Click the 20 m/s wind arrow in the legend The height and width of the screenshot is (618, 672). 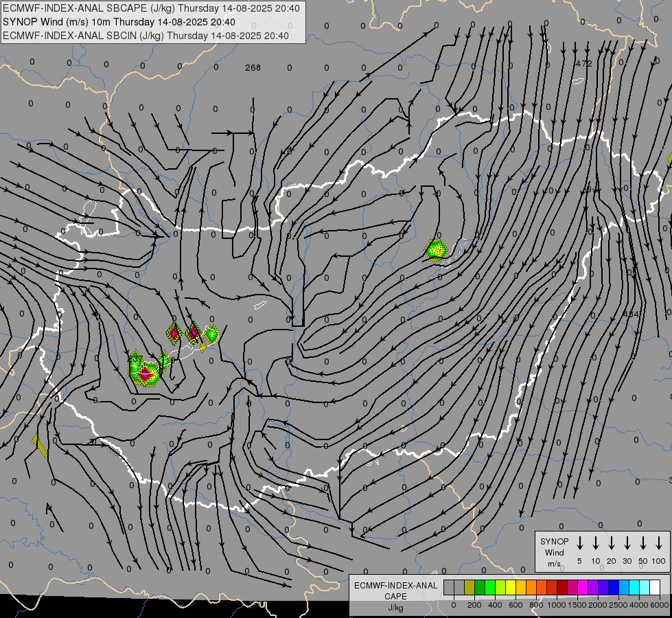(x=611, y=543)
